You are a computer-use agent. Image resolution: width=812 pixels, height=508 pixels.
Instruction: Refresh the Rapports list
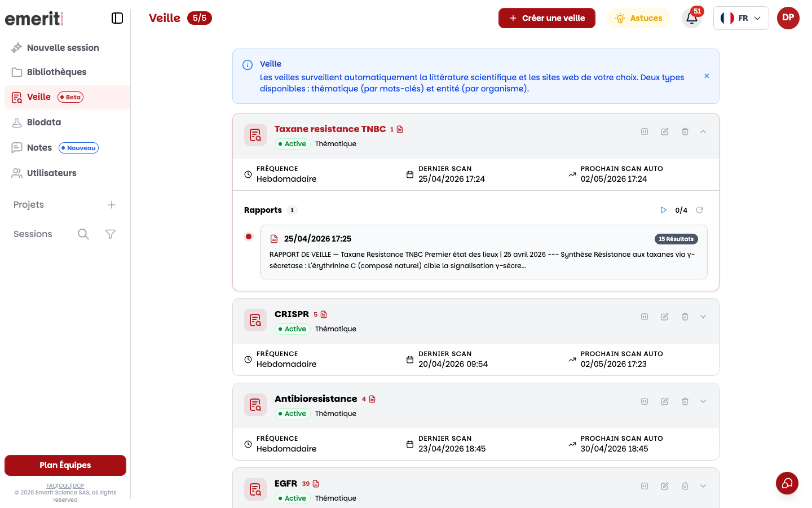point(700,210)
